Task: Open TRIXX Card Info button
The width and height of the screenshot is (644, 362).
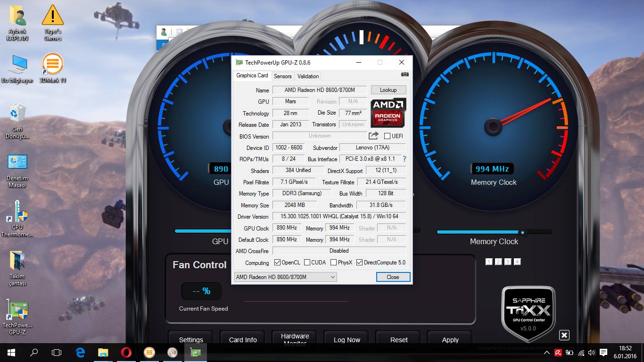Action: tap(243, 339)
